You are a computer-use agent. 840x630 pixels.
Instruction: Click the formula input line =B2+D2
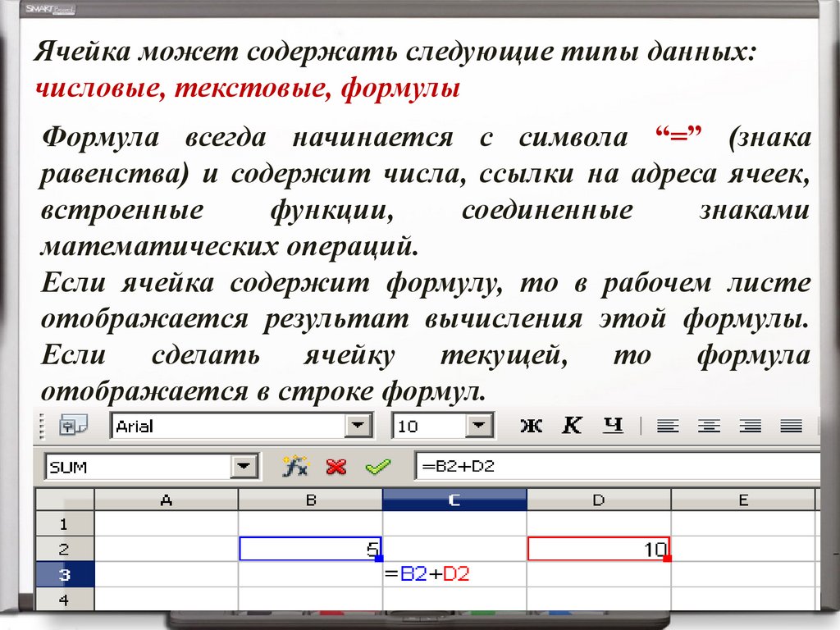click(618, 466)
